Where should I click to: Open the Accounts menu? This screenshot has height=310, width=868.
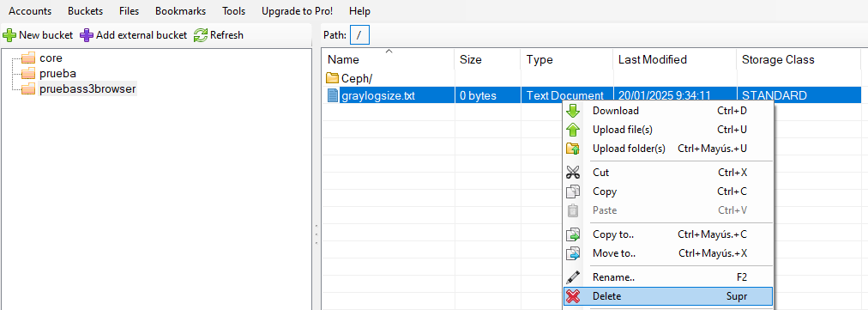[30, 11]
